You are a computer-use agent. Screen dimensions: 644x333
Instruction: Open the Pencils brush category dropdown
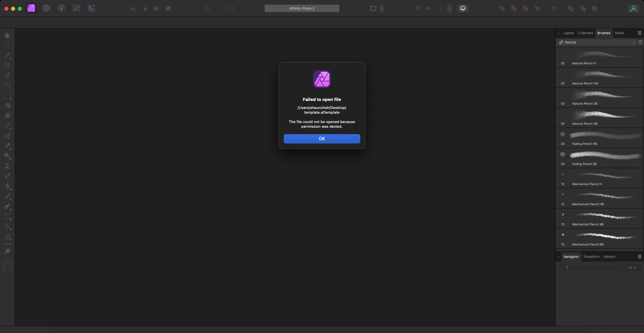[597, 42]
